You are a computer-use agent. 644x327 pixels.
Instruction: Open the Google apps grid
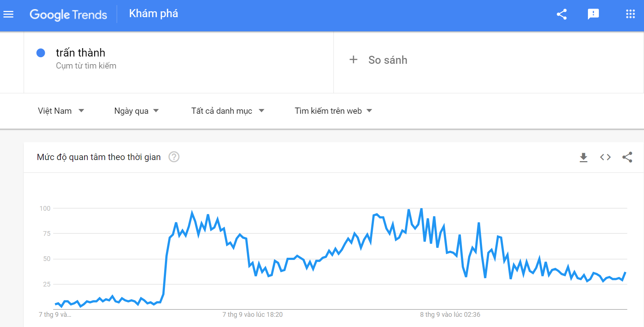[631, 14]
